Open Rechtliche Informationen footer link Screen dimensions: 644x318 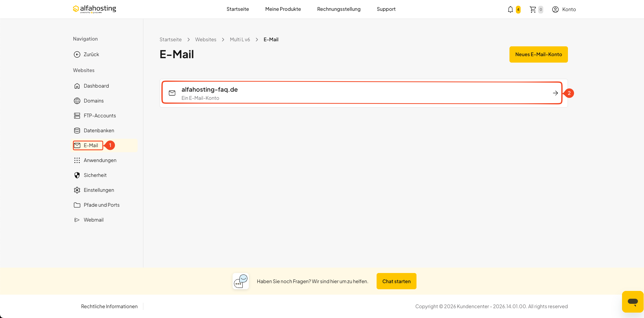(109, 306)
